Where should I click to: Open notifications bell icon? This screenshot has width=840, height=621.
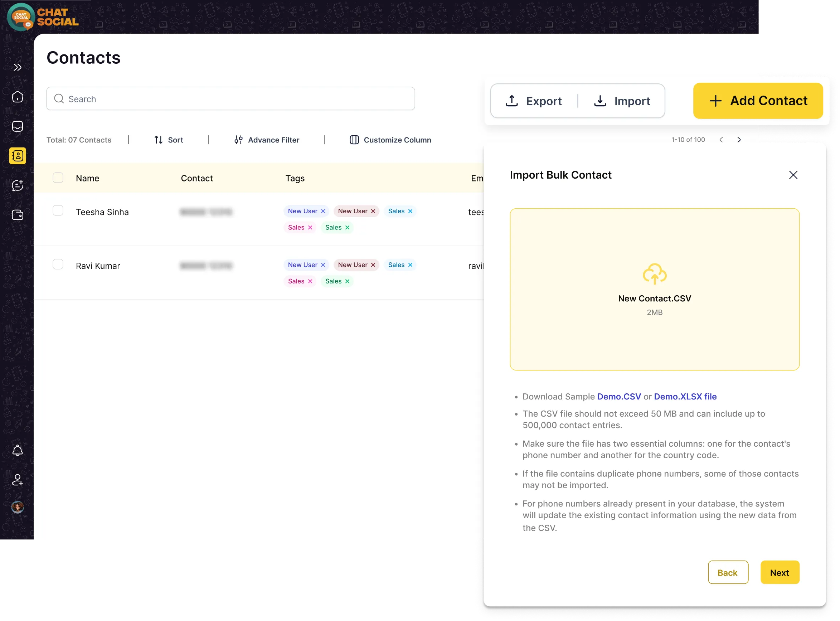(x=17, y=450)
